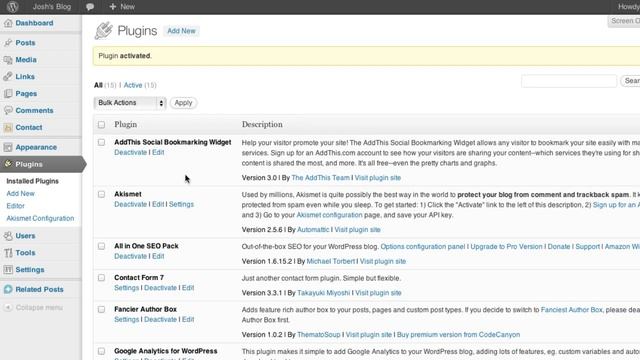This screenshot has height=360, width=640.
Task: Click the Users icon in sidebar
Action: 8,236
